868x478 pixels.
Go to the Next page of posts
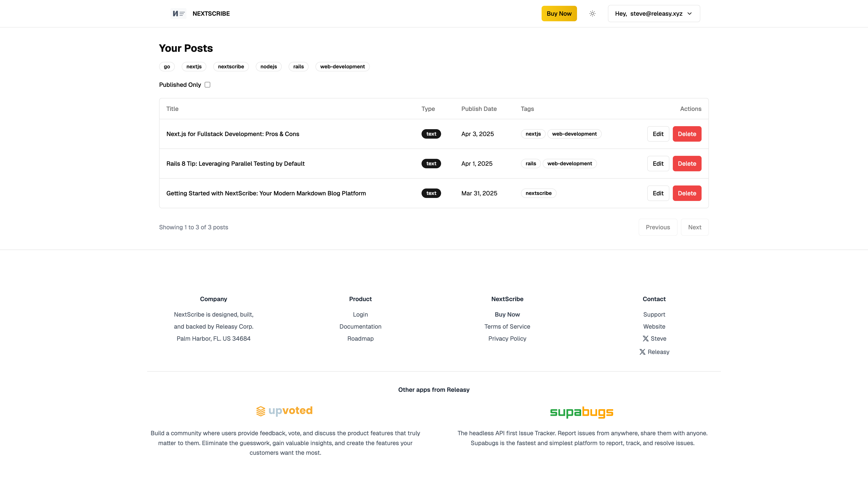coord(694,227)
